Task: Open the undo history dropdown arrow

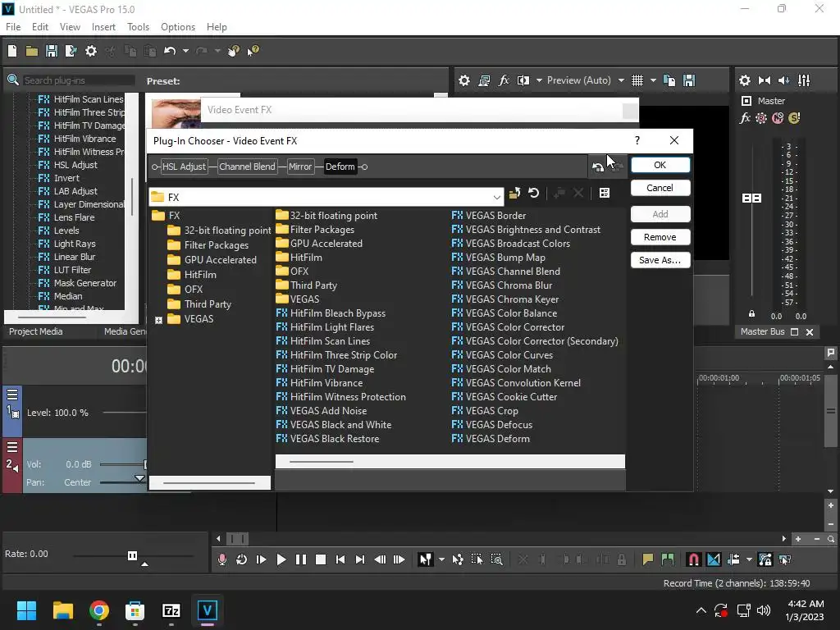Action: (x=185, y=51)
